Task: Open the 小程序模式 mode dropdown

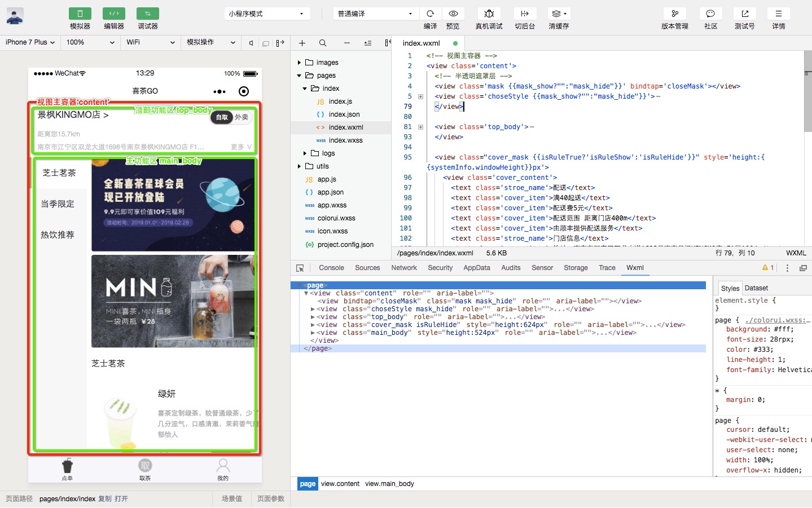Action: click(x=267, y=14)
